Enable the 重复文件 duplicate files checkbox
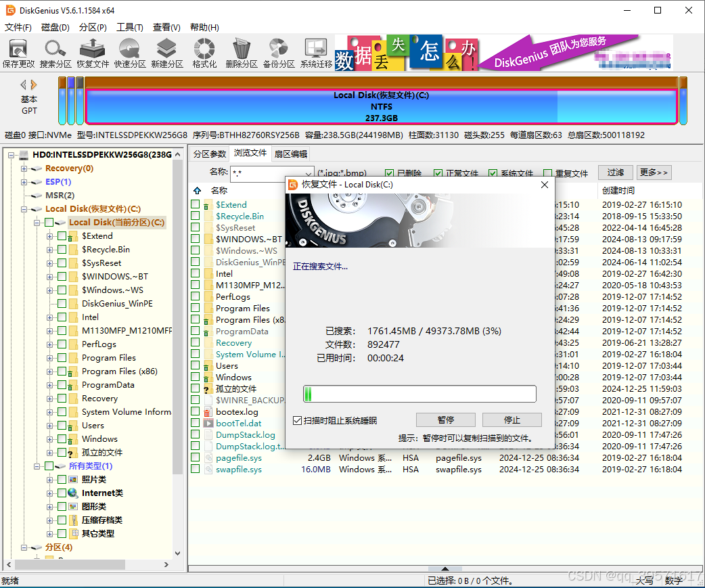The width and height of the screenshot is (705, 588). pos(547,173)
